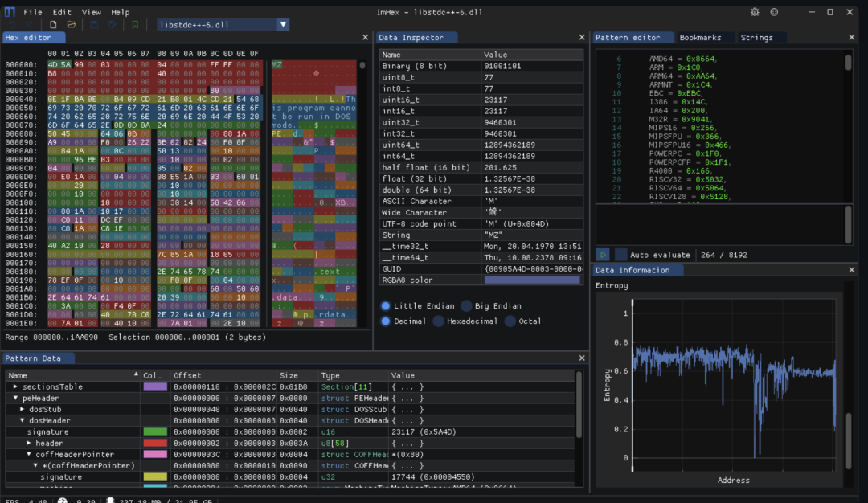Toggle the Auto evaluate checkbox

tap(621, 255)
